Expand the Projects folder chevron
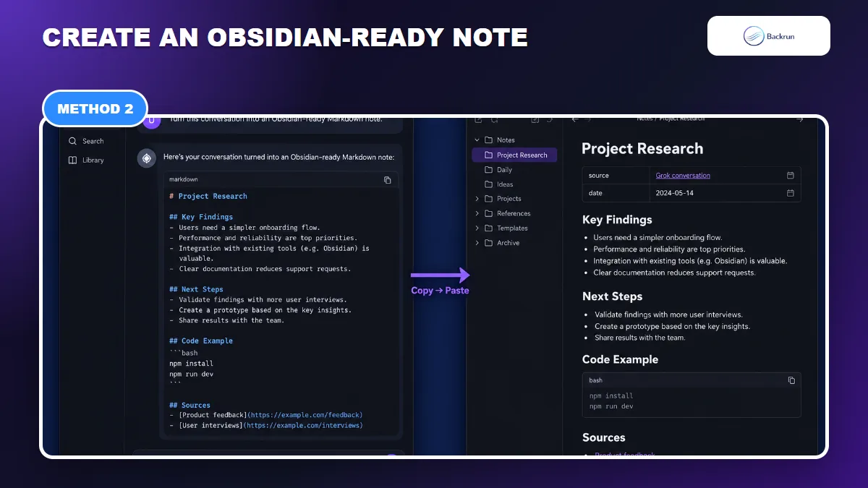The height and width of the screenshot is (488, 868). (477, 199)
